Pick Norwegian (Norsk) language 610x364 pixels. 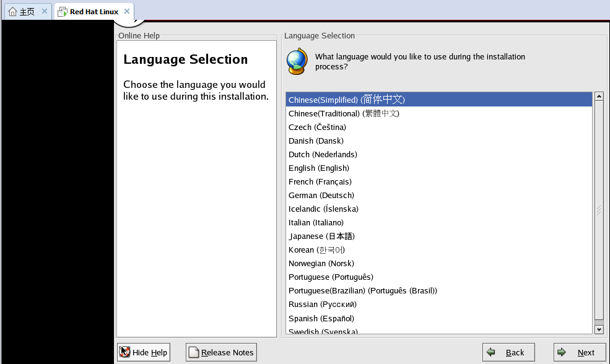tap(439, 263)
